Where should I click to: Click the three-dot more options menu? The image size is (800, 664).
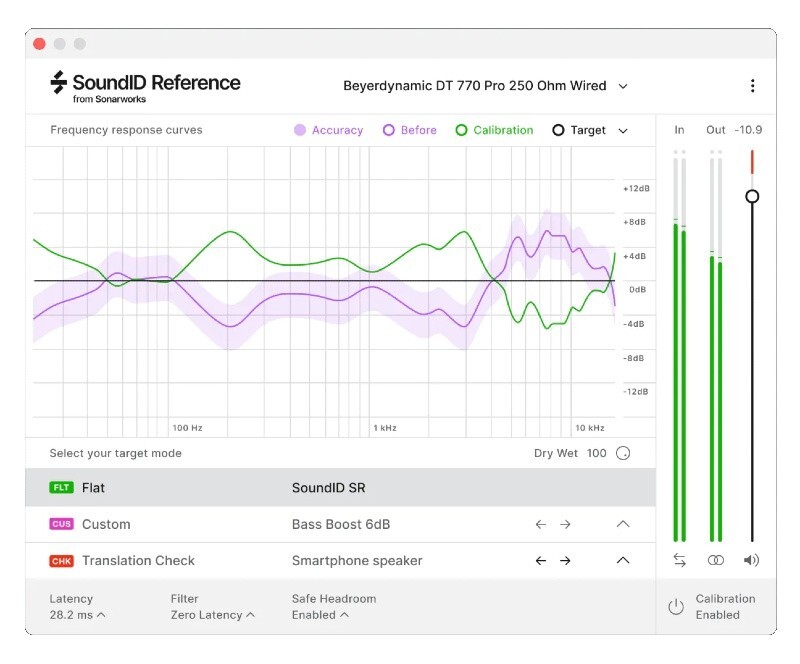tap(752, 86)
